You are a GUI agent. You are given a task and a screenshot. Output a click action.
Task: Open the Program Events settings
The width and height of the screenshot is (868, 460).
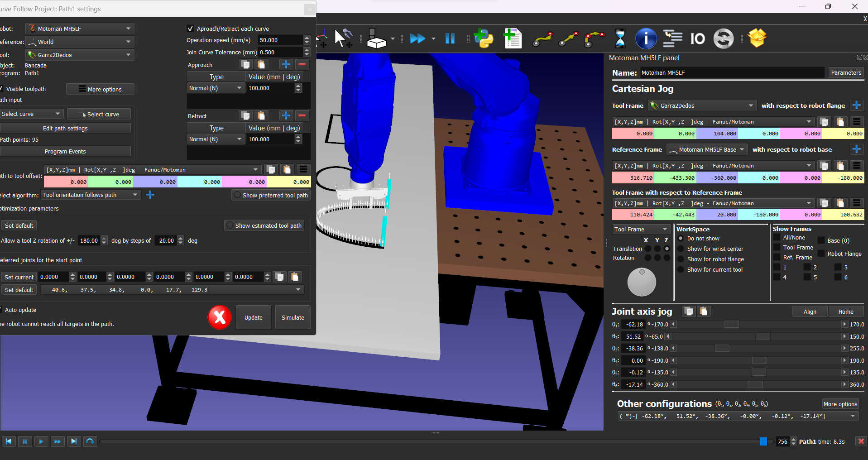click(65, 151)
